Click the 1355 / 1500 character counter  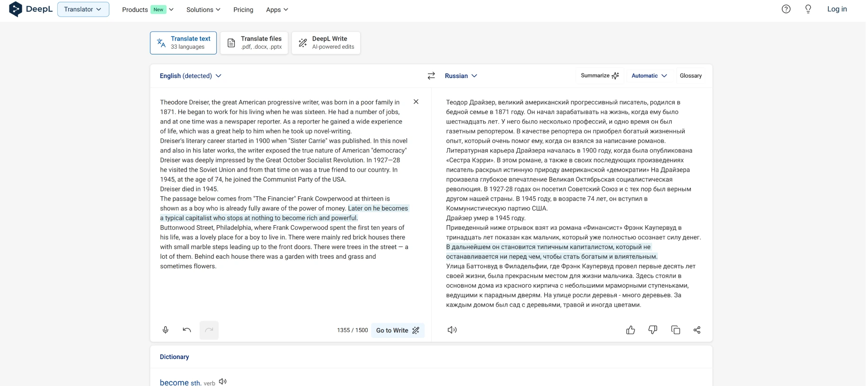click(x=352, y=330)
